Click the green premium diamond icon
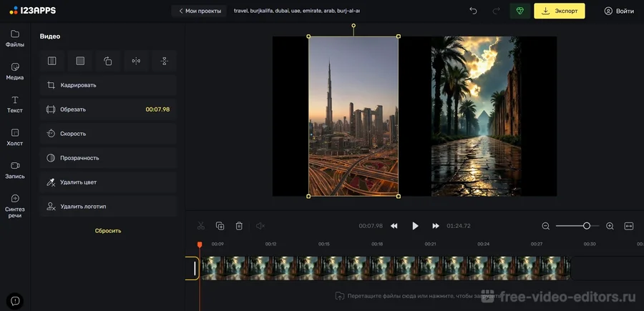 pos(520,11)
